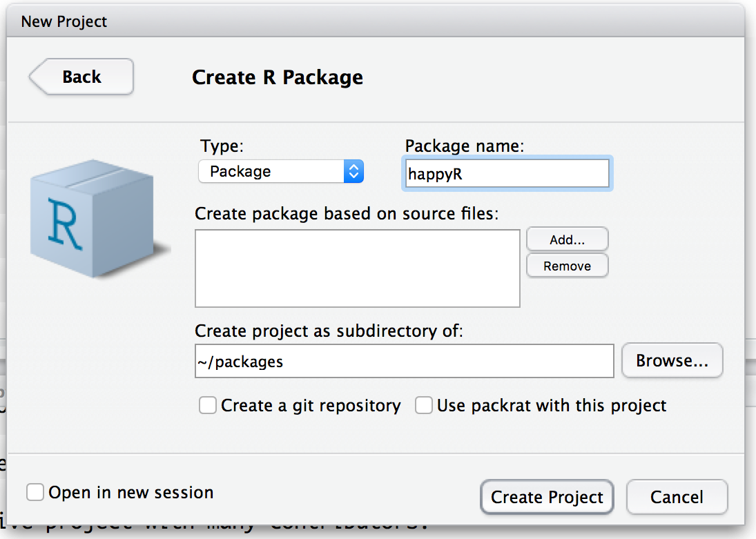Go back using the Back arrow button
756x539 pixels.
coord(81,77)
